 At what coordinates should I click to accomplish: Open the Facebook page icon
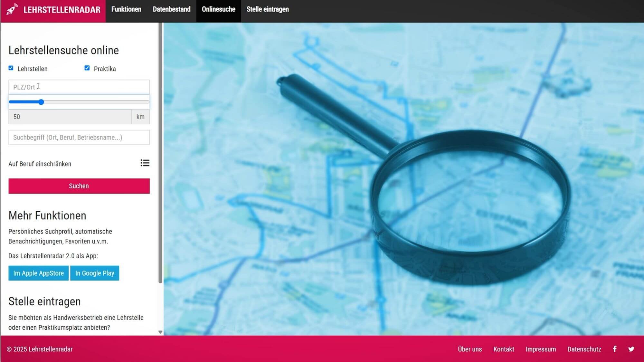pyautogui.click(x=615, y=349)
